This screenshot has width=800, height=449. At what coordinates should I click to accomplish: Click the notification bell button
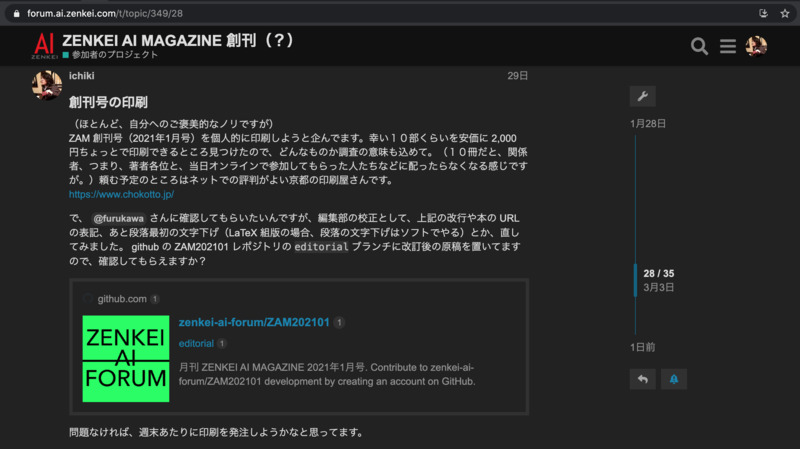pyautogui.click(x=673, y=379)
